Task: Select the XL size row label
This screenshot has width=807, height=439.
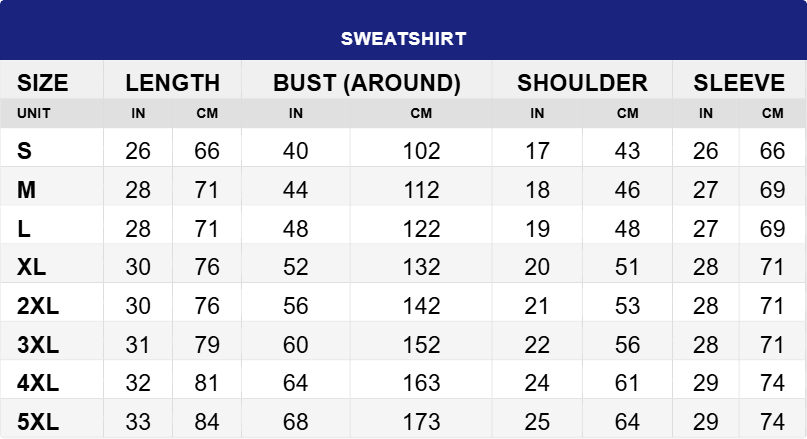Action: click(32, 267)
